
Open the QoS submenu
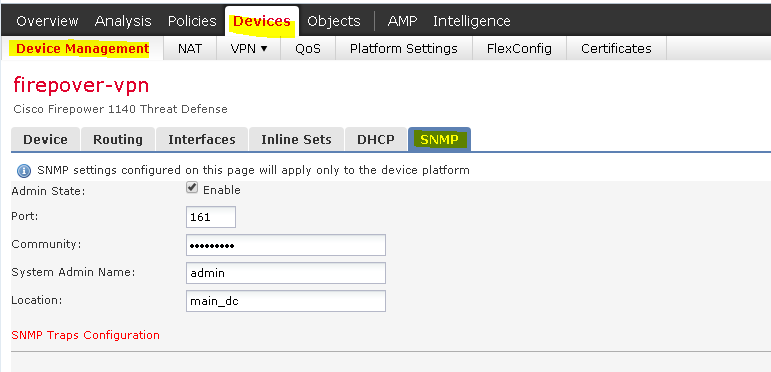[x=308, y=49]
